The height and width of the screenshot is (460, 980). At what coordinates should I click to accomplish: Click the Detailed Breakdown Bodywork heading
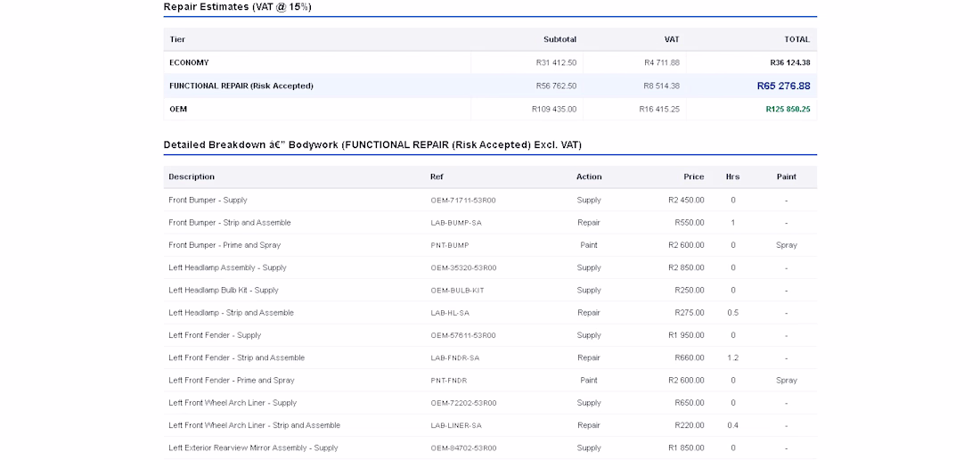pos(372,145)
